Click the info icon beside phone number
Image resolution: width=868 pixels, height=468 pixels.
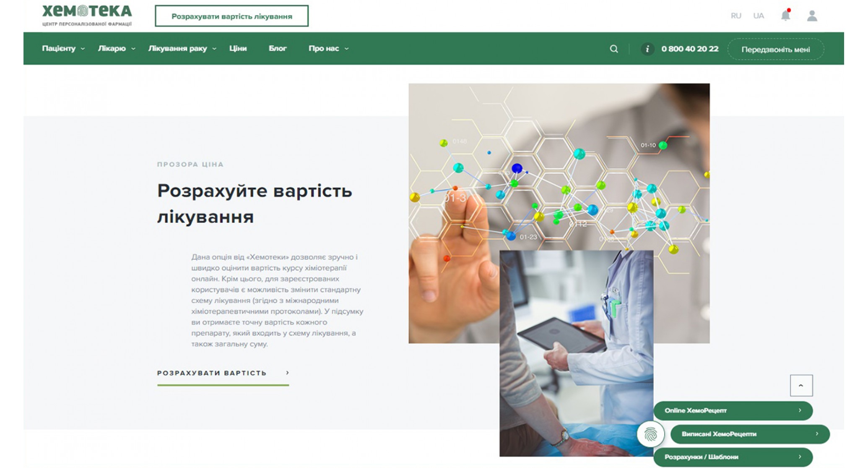(x=647, y=49)
